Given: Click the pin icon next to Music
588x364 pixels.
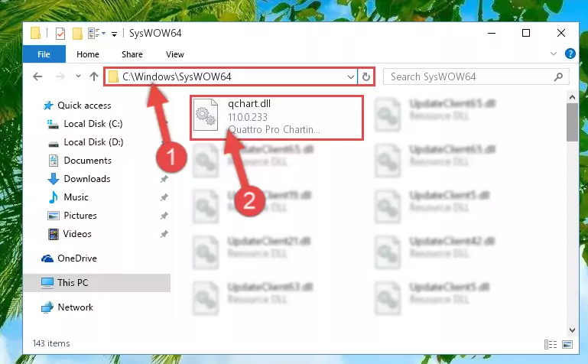Looking at the screenshot, I should [x=164, y=197].
